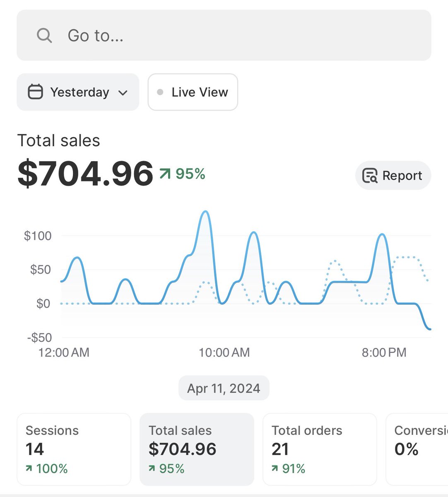Screen dimensions: 448x497
Task: Select the Sessions metric card
Action: pyautogui.click(x=74, y=449)
